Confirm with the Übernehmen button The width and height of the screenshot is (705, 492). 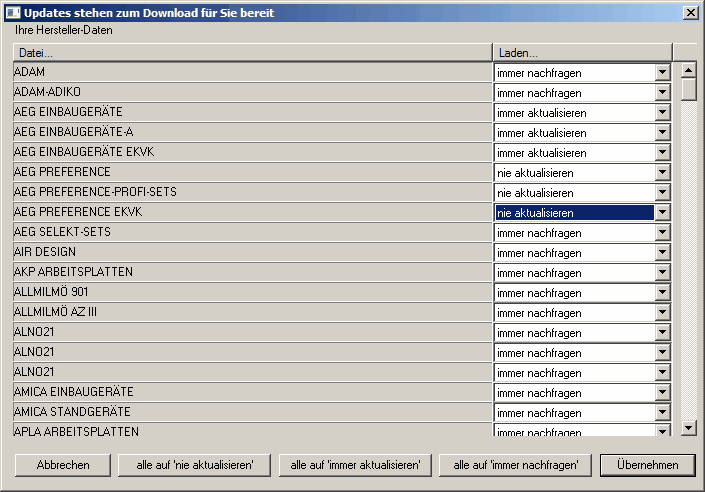pos(647,465)
